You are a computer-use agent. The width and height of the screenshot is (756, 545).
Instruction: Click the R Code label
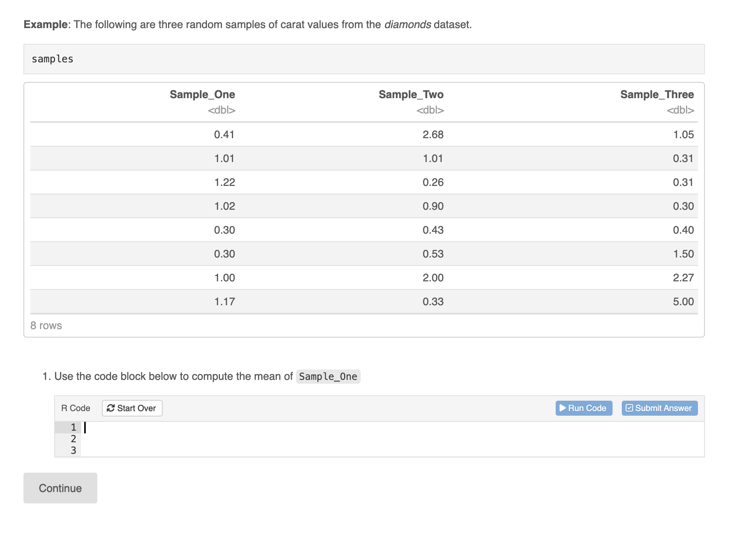click(76, 408)
